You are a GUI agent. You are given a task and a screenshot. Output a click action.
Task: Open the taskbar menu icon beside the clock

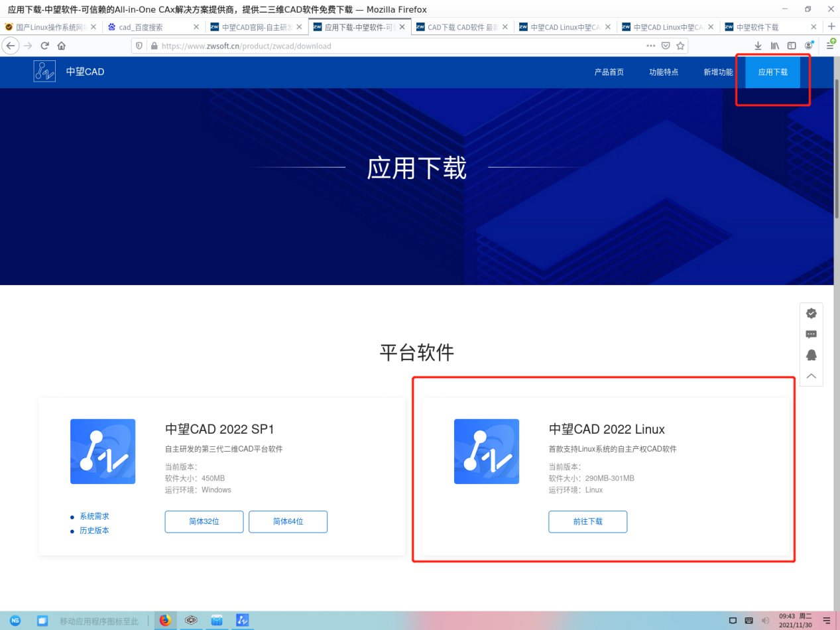827,621
